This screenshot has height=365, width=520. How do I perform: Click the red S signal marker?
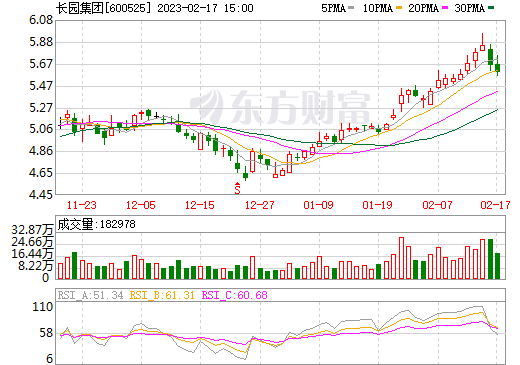pyautogui.click(x=237, y=188)
